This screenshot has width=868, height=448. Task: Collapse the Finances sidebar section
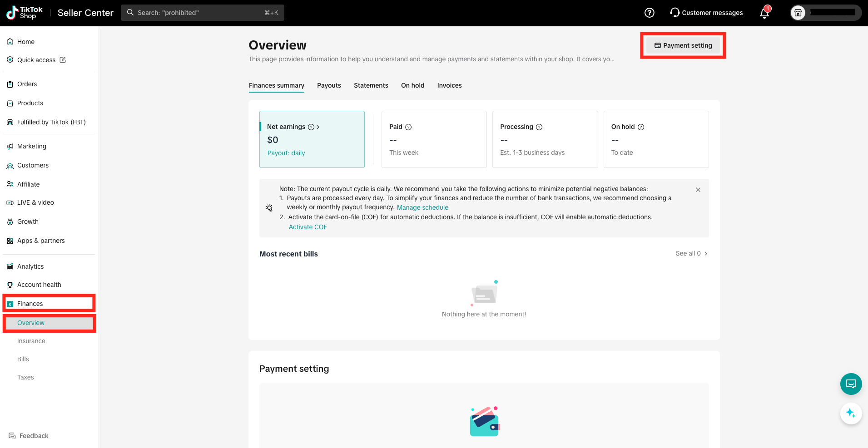pos(30,304)
